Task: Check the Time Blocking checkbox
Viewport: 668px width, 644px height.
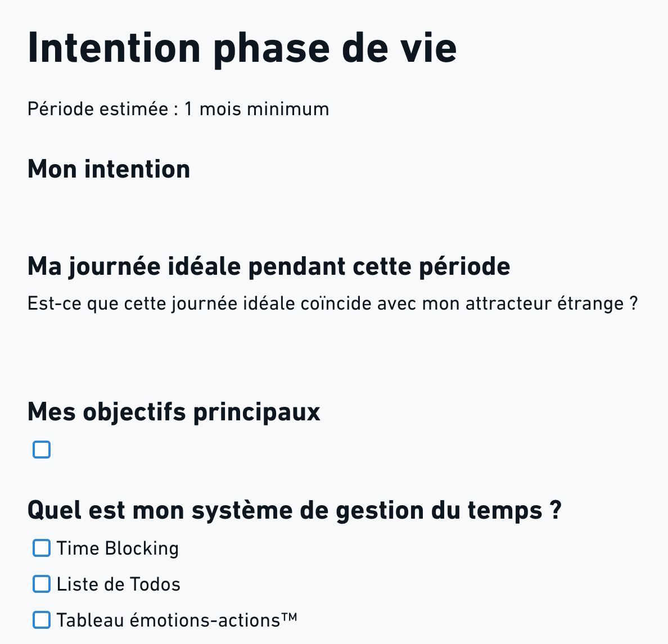Action: click(x=42, y=548)
